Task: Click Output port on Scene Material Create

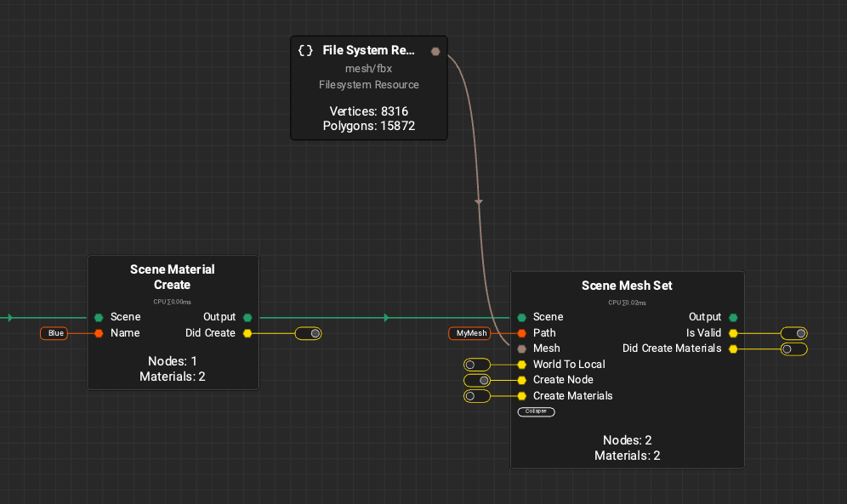Action: [247, 317]
